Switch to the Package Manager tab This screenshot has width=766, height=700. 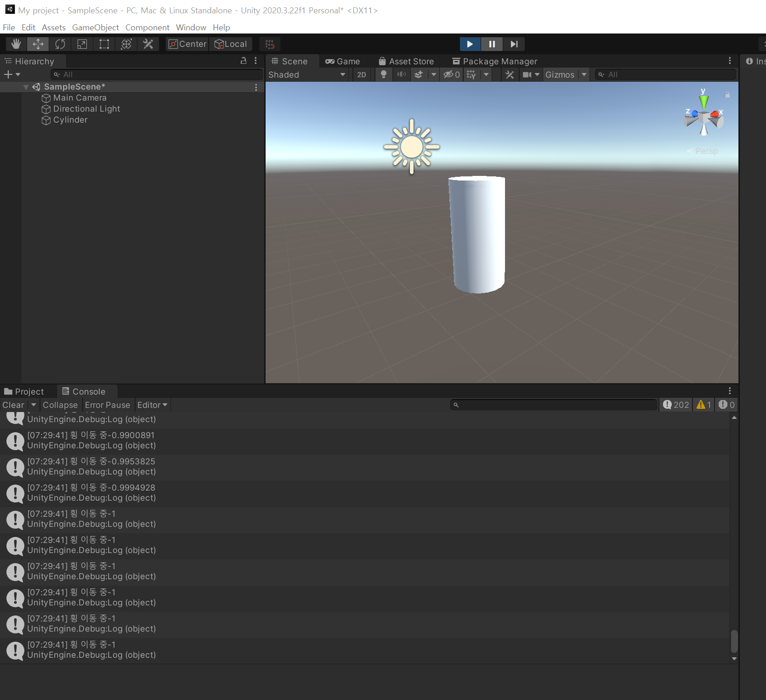494,61
